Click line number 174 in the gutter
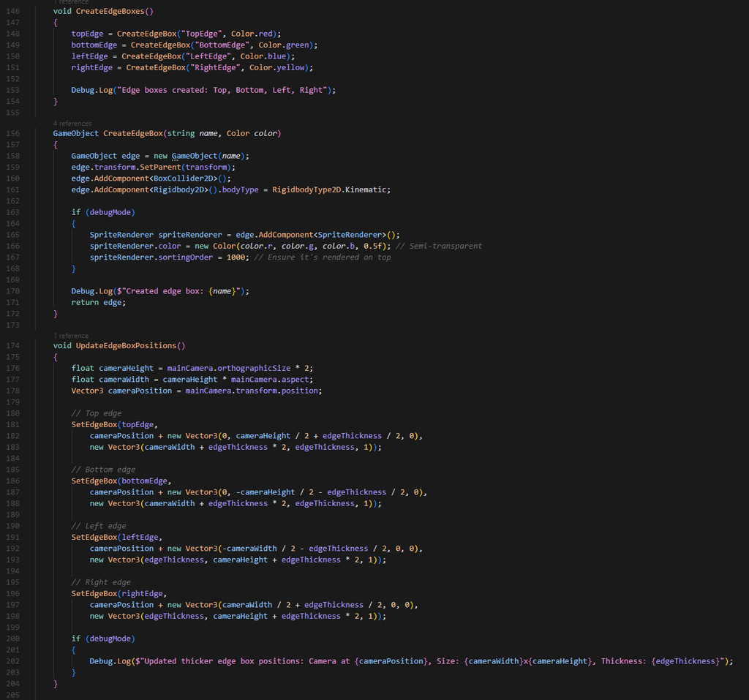Image resolution: width=749 pixels, height=700 pixels. [13, 345]
